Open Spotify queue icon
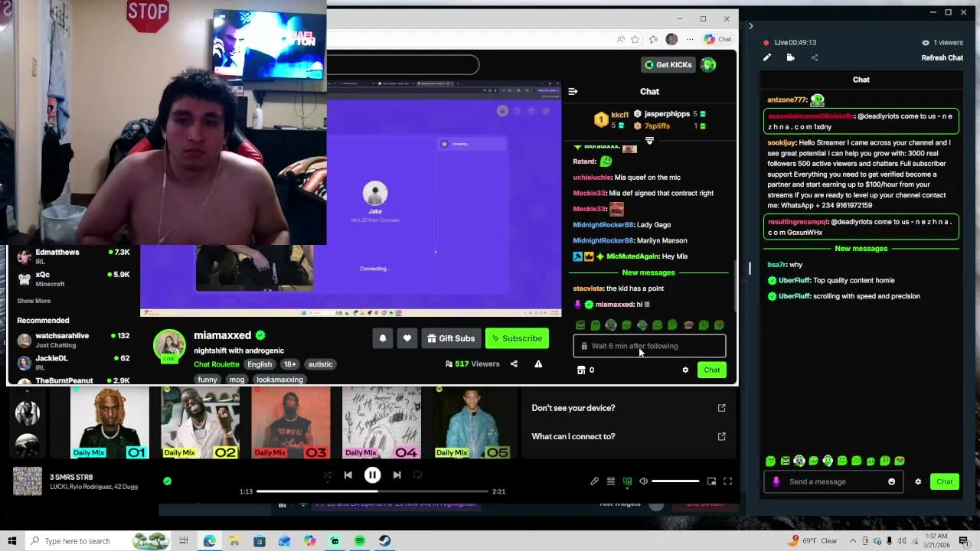 611,481
